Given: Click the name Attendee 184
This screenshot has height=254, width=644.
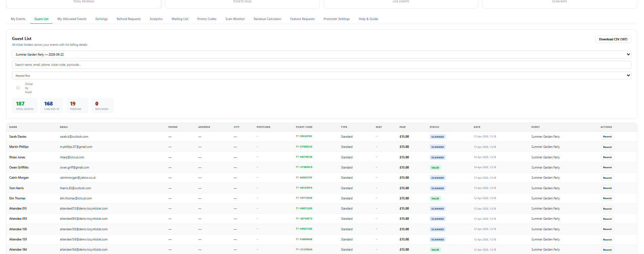Looking at the screenshot, I should (18, 250).
